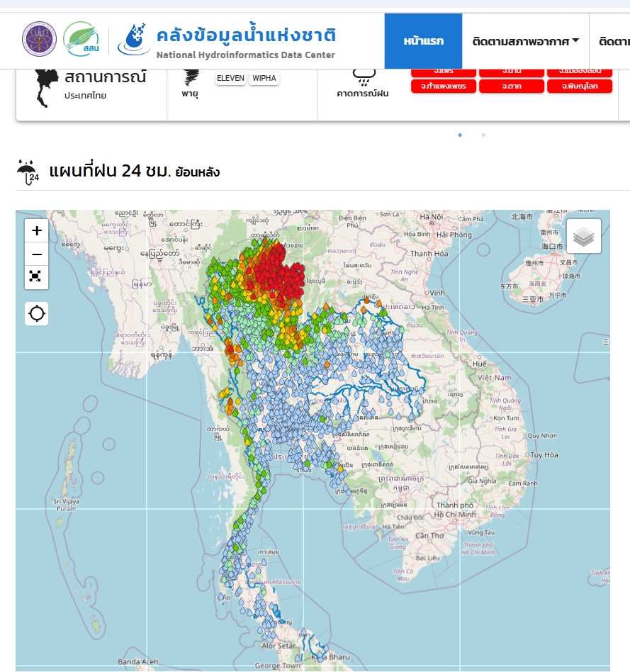
Task: Select the WIPHA storm button
Action: 264,78
